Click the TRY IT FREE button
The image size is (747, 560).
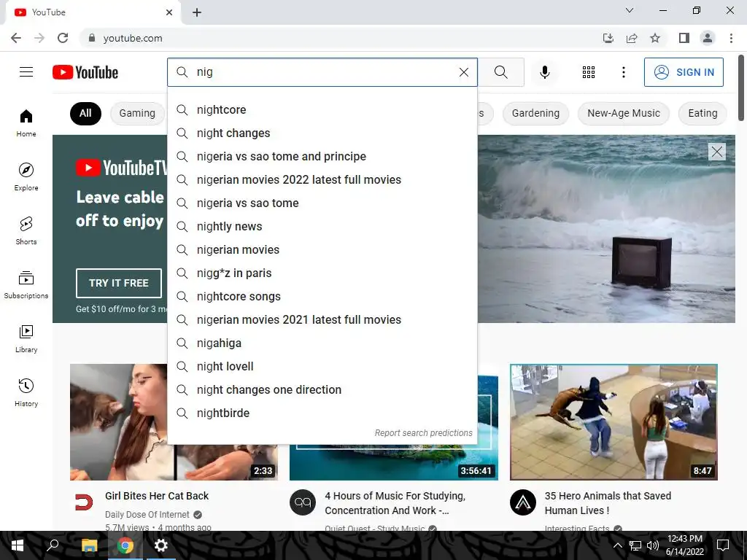[119, 283]
